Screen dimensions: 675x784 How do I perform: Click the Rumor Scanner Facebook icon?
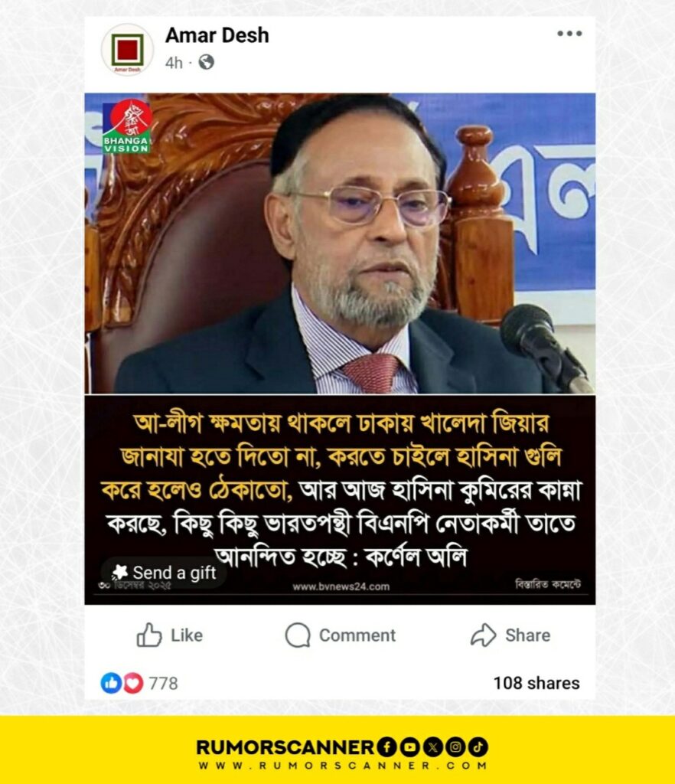point(386,747)
